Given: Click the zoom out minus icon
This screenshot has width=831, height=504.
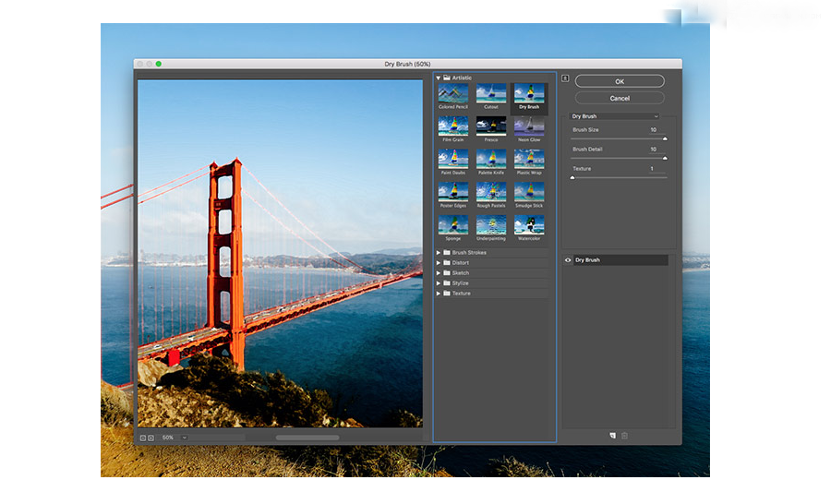Looking at the screenshot, I should [x=142, y=437].
